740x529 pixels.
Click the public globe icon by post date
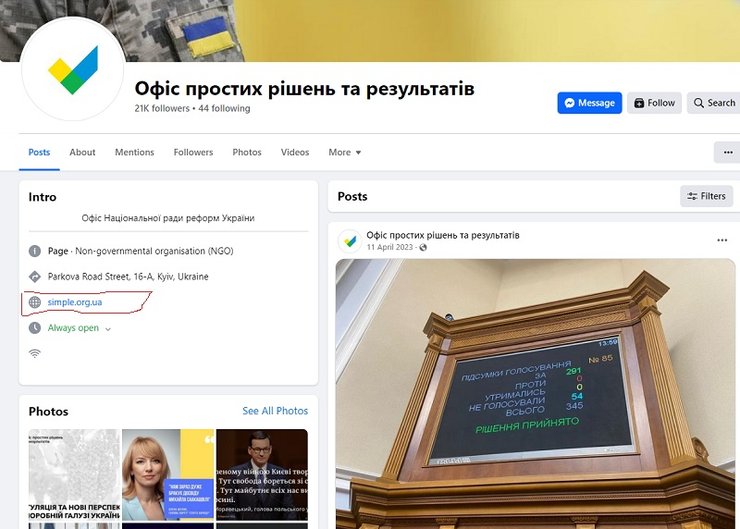[x=423, y=247]
